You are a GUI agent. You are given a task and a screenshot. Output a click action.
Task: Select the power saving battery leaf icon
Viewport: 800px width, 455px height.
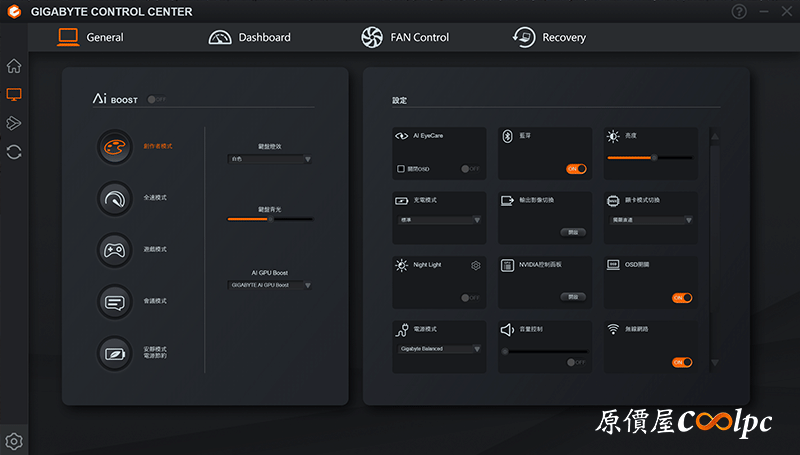tap(115, 353)
